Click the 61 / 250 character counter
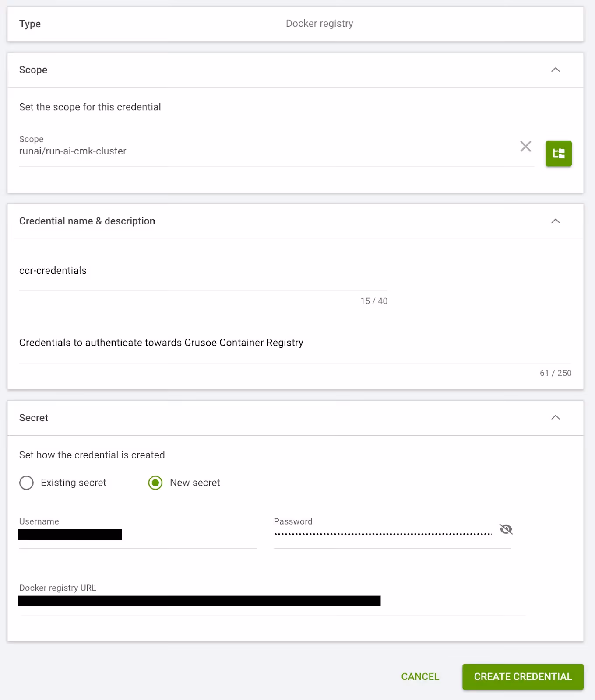 [x=555, y=373]
